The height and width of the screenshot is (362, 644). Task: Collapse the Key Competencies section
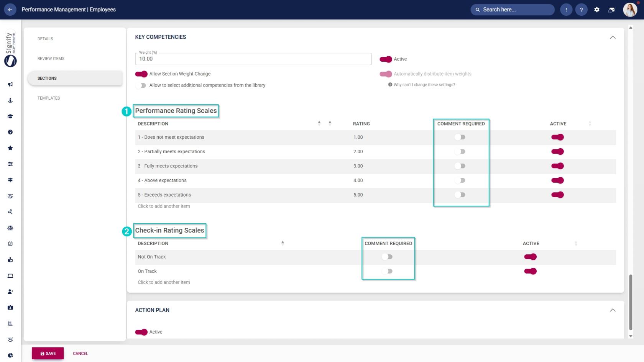click(613, 37)
